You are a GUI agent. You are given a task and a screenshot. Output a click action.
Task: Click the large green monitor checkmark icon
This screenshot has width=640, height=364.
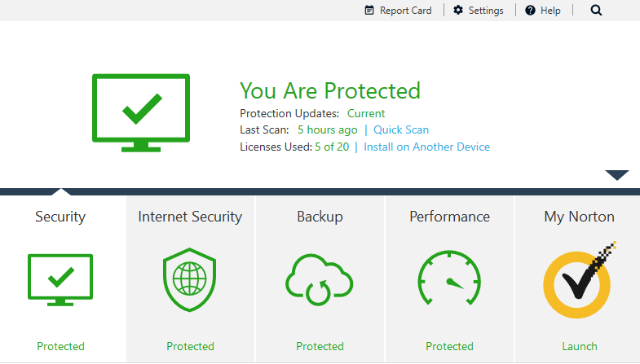141,112
